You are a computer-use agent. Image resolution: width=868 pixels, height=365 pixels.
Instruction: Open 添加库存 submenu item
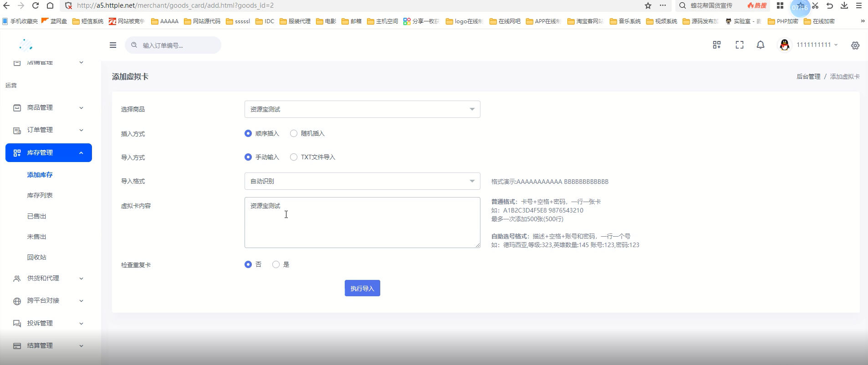pos(40,175)
